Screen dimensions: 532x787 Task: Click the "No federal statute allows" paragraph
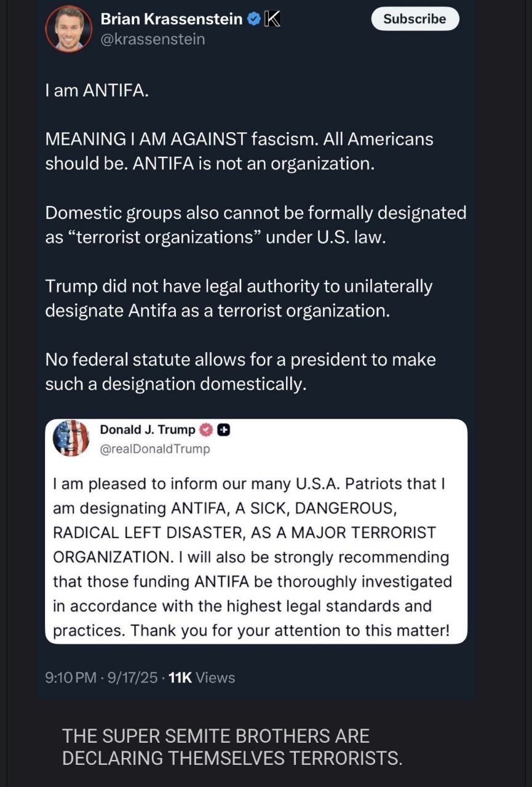(240, 372)
